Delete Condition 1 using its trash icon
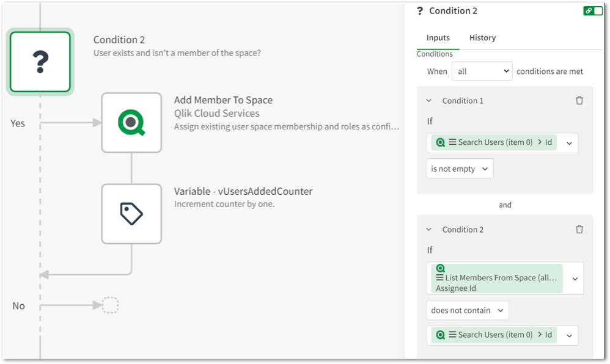 pos(579,100)
